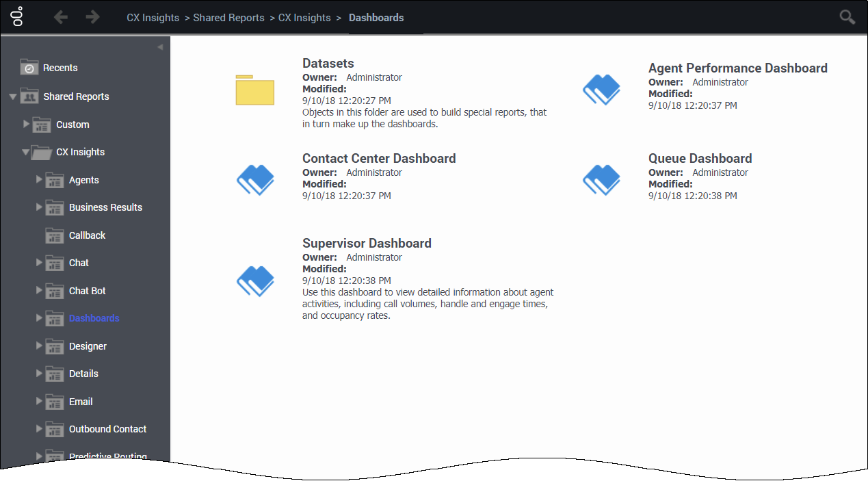Click the Queue Dashboard title link

700,159
